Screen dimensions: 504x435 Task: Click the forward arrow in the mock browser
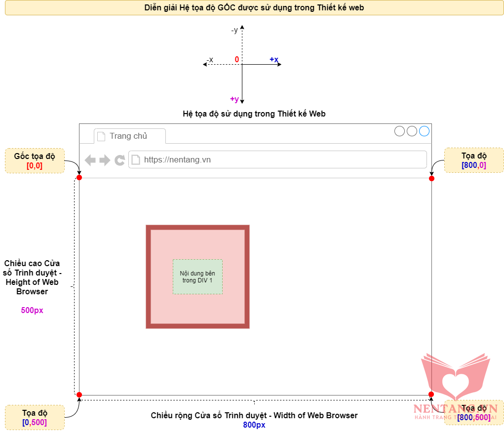pyautogui.click(x=105, y=160)
